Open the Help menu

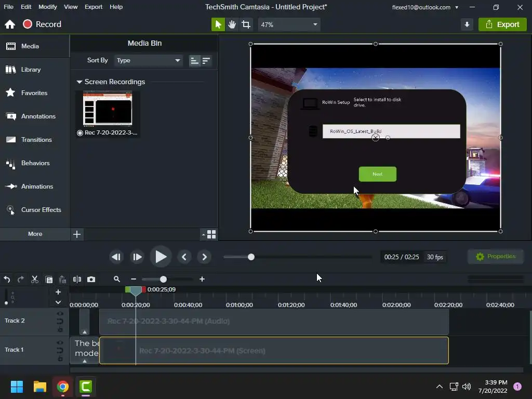pos(116,7)
